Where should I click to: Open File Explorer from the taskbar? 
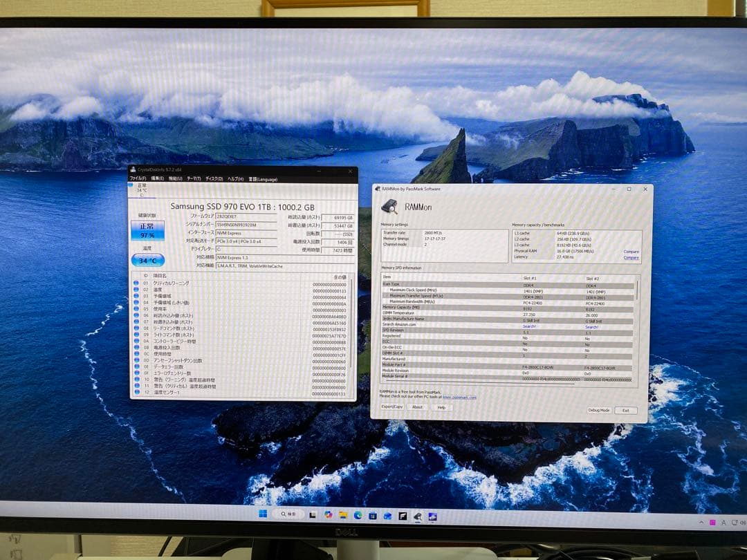(x=343, y=515)
